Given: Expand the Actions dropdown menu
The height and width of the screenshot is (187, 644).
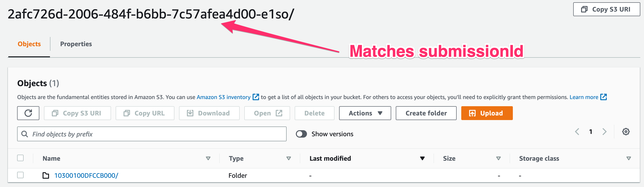Looking at the screenshot, I should (x=365, y=113).
